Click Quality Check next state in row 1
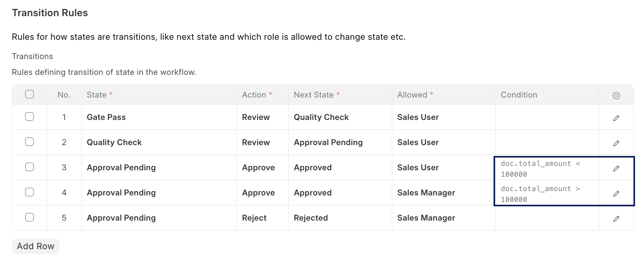 coord(321,117)
